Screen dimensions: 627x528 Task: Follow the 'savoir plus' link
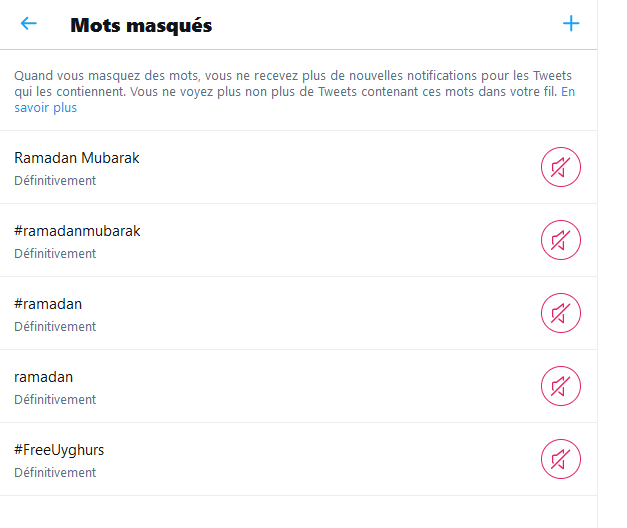tap(46, 108)
